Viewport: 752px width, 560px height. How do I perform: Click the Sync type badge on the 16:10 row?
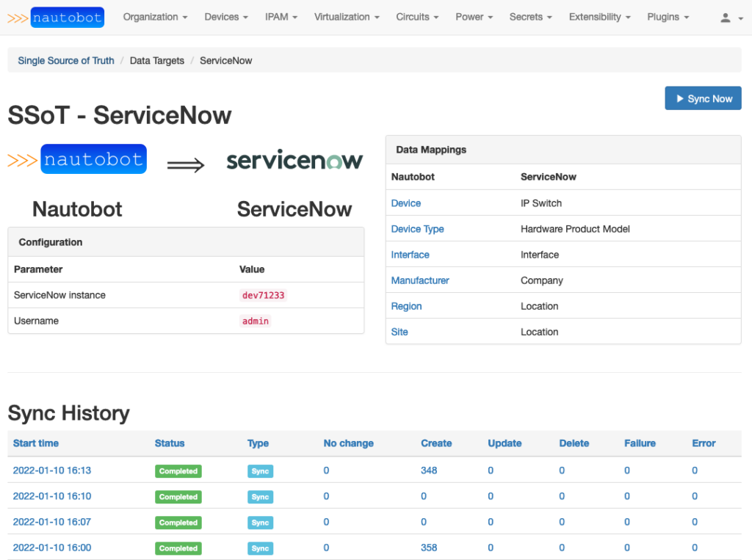260,496
